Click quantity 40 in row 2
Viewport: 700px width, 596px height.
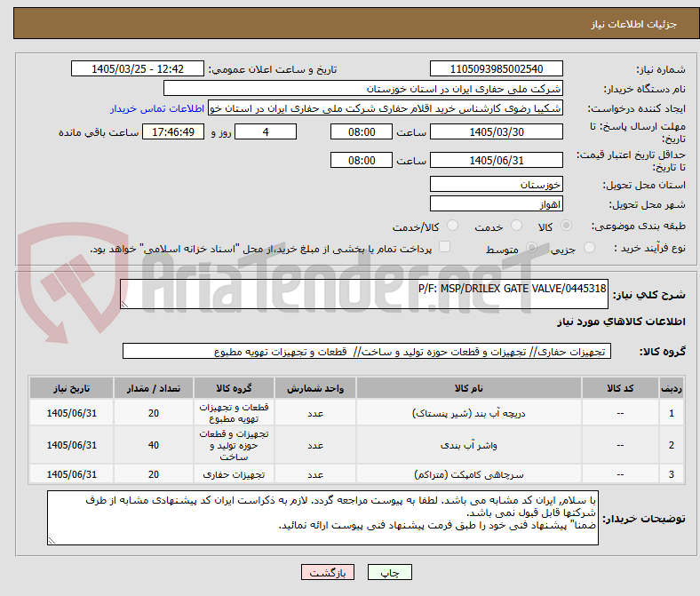(x=154, y=446)
